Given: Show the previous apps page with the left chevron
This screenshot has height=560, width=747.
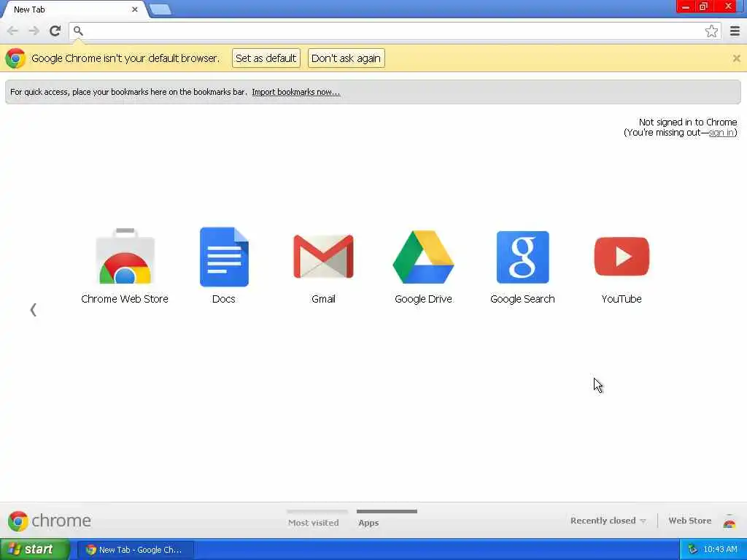Looking at the screenshot, I should pos(34,310).
